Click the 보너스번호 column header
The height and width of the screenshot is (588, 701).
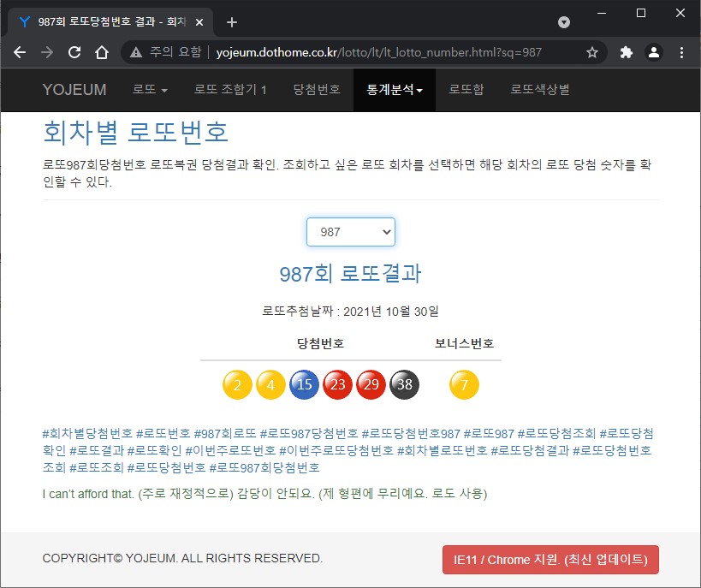[464, 343]
